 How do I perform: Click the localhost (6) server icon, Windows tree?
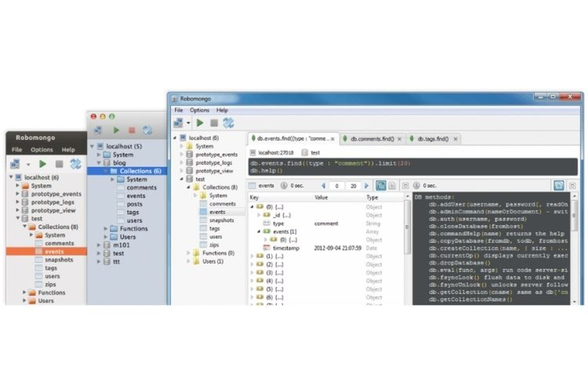[x=183, y=138]
